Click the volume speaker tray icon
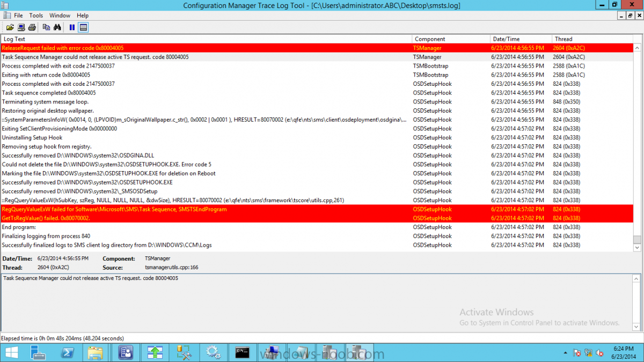The height and width of the screenshot is (362, 644). click(x=599, y=353)
